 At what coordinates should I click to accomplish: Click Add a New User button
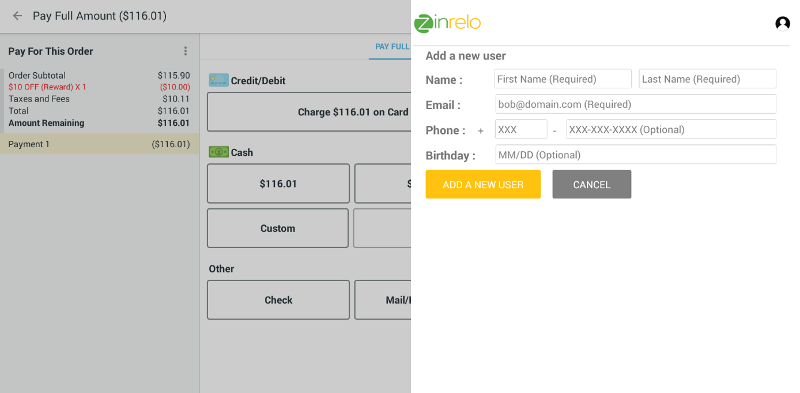[483, 184]
